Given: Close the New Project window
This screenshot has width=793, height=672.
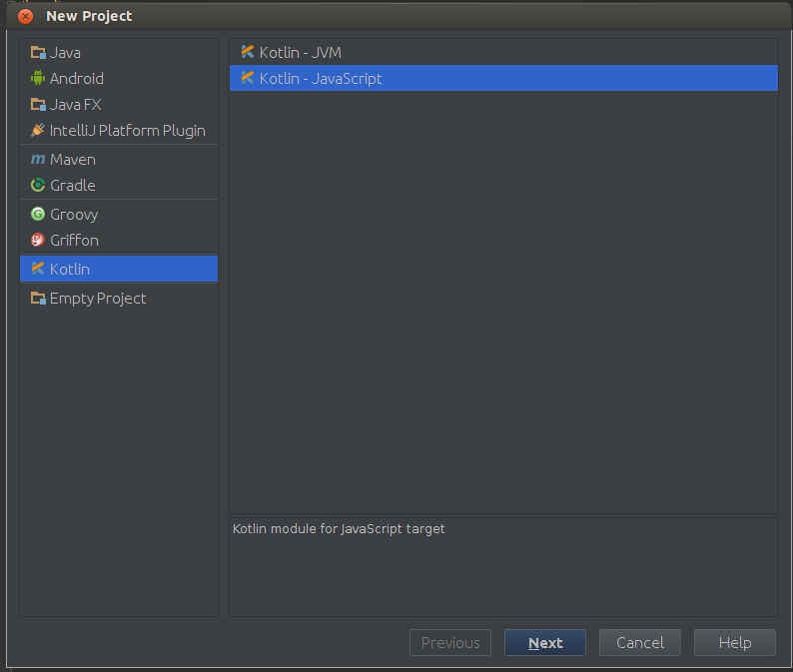Looking at the screenshot, I should tap(25, 16).
